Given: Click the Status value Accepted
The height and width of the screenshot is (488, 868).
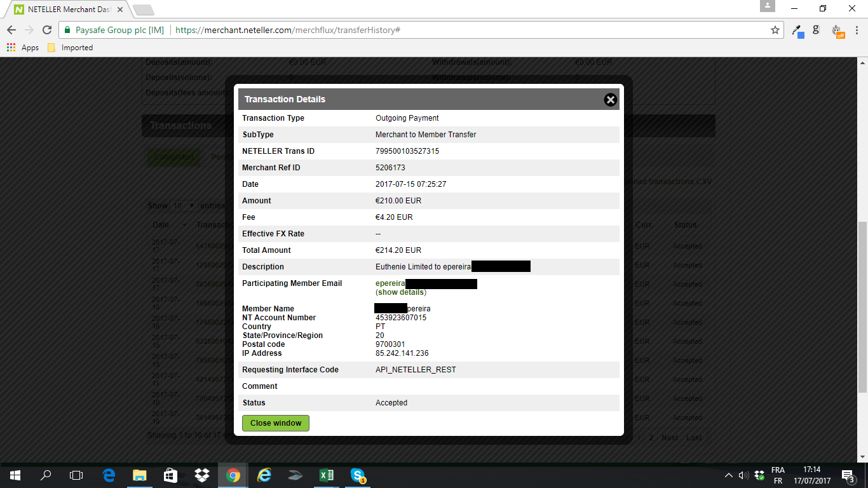Looking at the screenshot, I should pyautogui.click(x=391, y=403).
